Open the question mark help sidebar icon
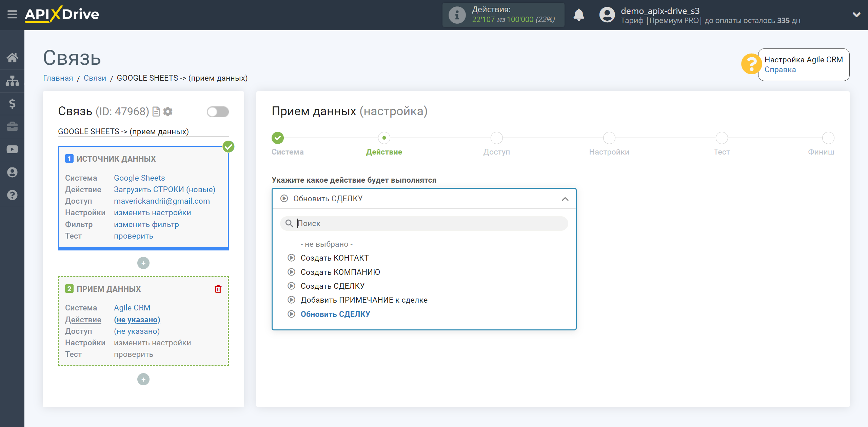The width and height of the screenshot is (868, 427). click(12, 195)
